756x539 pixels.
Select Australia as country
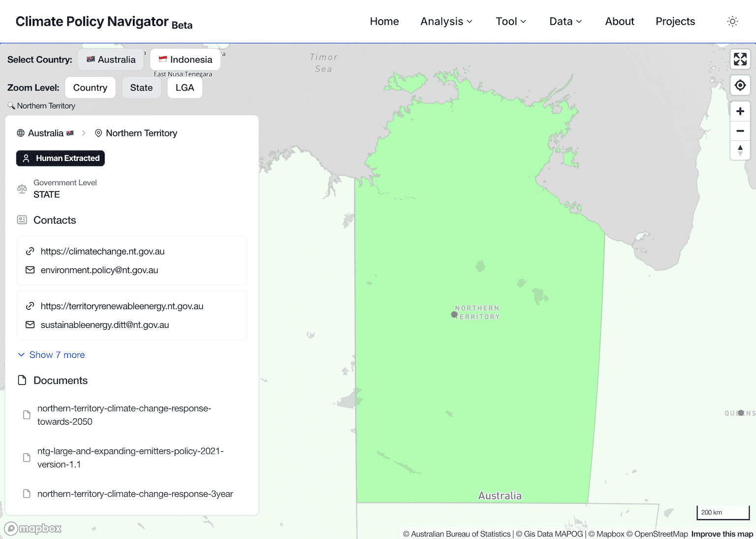pyautogui.click(x=111, y=60)
